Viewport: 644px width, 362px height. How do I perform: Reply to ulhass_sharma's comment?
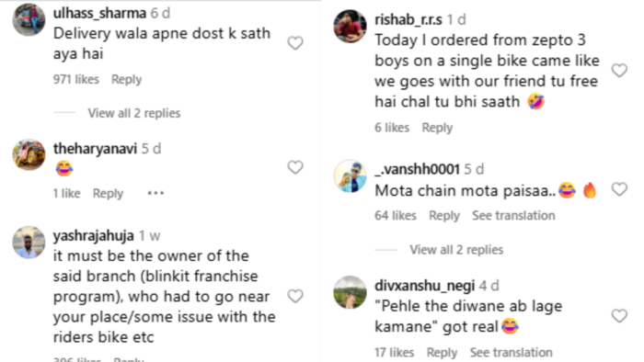coord(127,79)
